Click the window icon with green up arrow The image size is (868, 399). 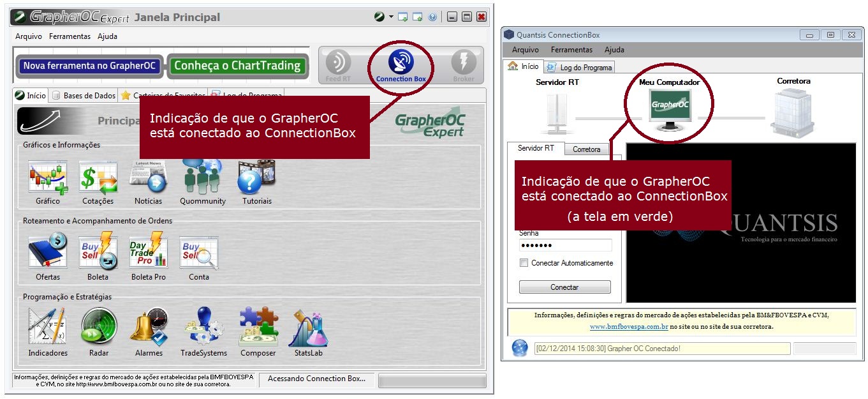pos(418,17)
